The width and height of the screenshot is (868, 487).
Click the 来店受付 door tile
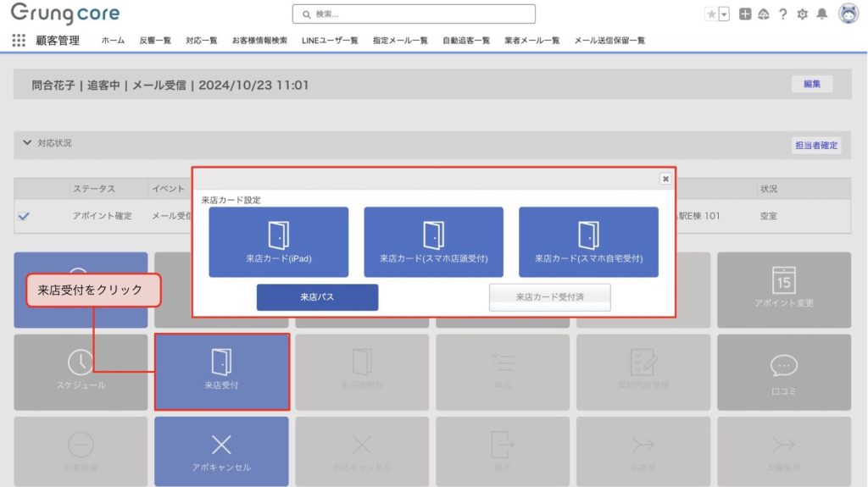click(221, 370)
